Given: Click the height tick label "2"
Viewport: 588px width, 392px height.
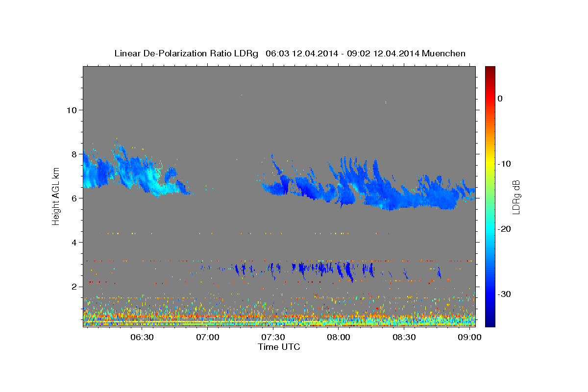Looking at the screenshot, I should 73,286.
